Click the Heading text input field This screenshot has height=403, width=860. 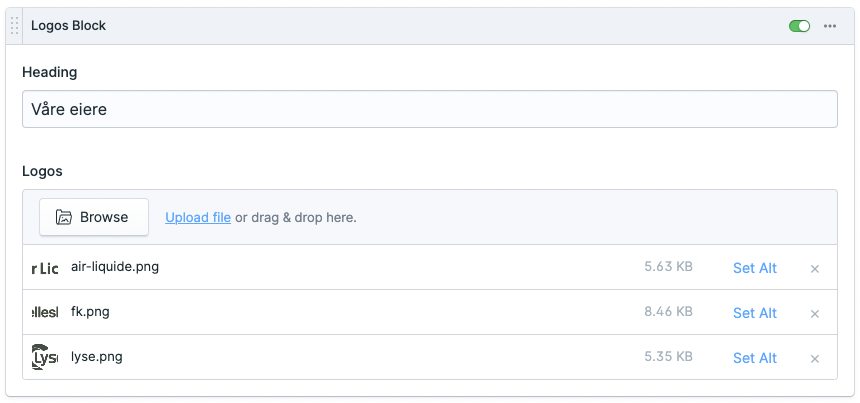point(429,109)
